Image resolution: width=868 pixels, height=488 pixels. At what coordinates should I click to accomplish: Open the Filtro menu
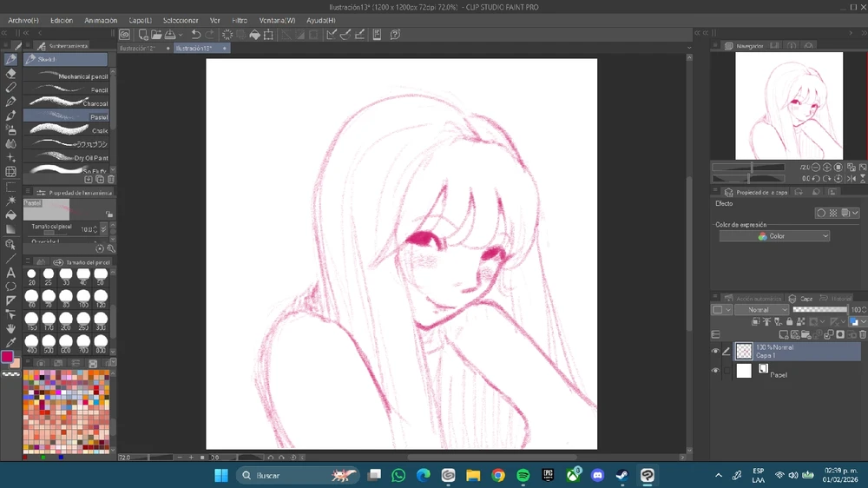240,21
